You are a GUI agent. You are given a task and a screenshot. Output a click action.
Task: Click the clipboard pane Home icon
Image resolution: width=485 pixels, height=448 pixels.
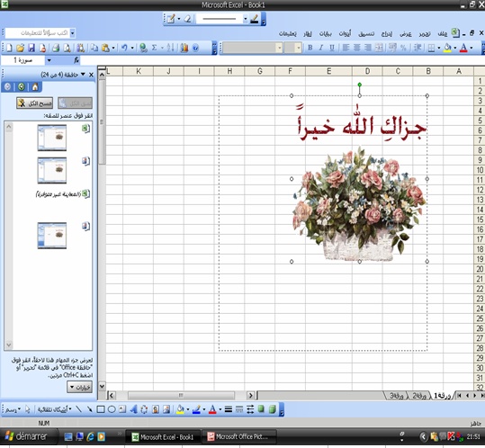(35, 87)
